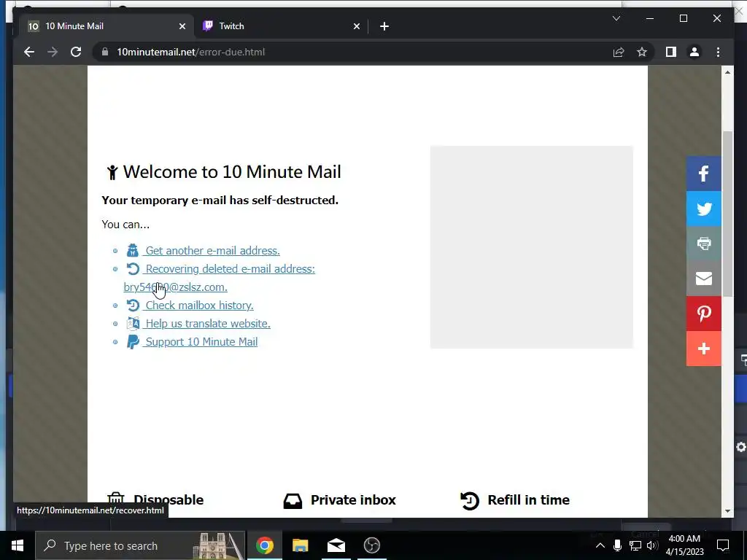The width and height of the screenshot is (747, 560).
Task: Click the padlock site info icon
Action: coord(105,52)
